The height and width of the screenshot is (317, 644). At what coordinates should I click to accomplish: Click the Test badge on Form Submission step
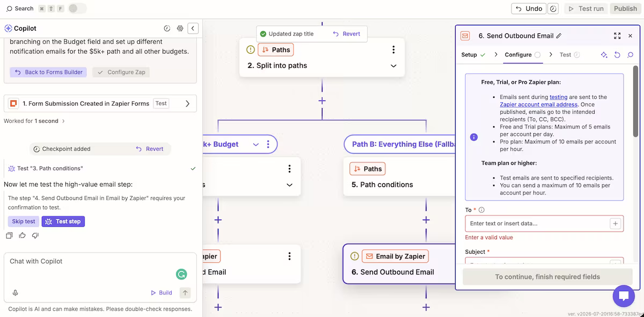[x=161, y=104]
